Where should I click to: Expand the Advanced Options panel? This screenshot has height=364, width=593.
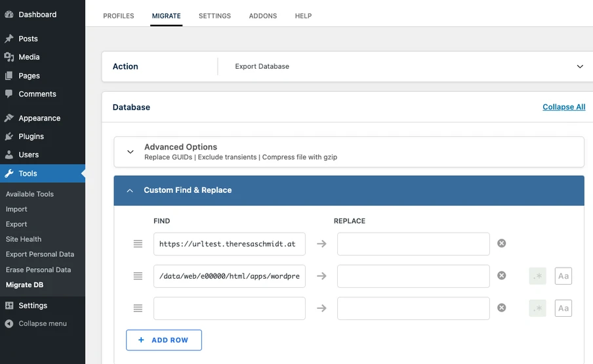click(349, 152)
